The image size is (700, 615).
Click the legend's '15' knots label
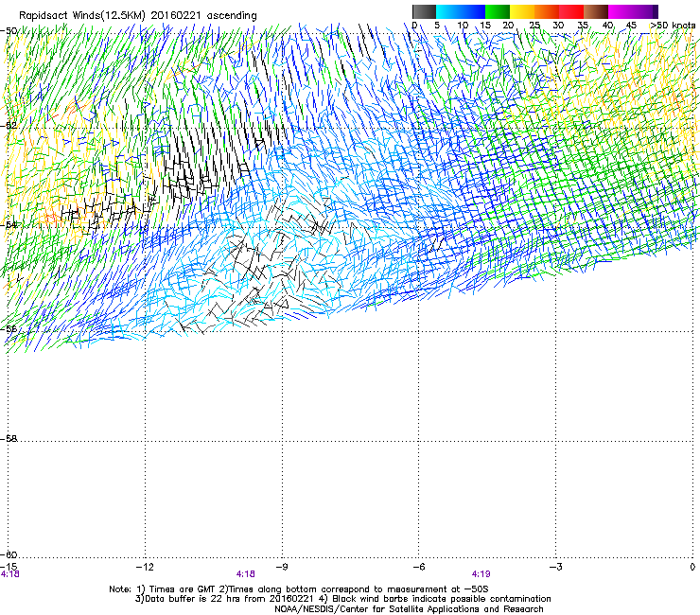[x=485, y=26]
